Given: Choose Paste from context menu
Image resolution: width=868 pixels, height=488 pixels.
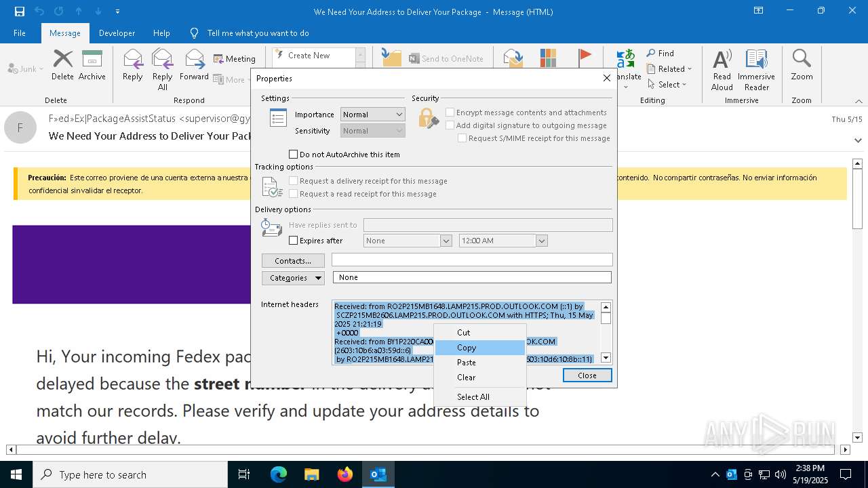Looking at the screenshot, I should pyautogui.click(x=480, y=363).
